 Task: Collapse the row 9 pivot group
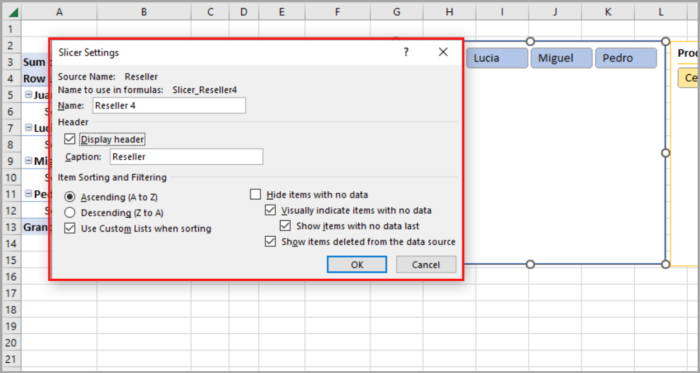[29, 161]
